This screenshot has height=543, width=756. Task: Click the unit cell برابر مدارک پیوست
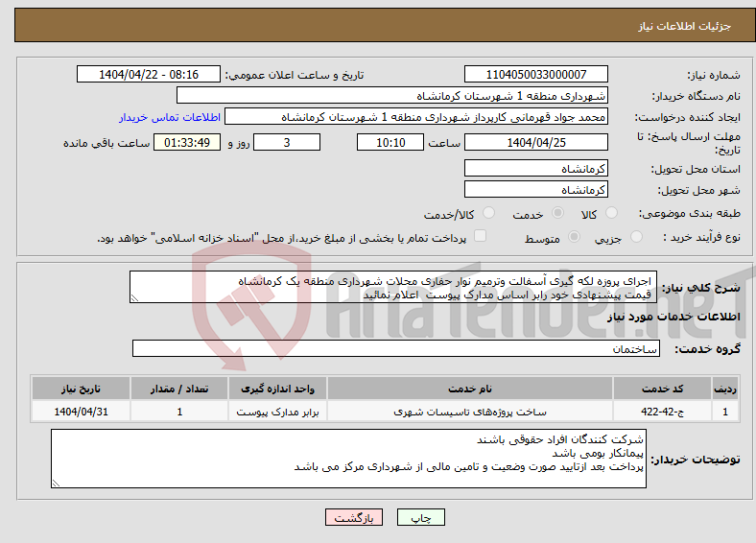click(277, 412)
